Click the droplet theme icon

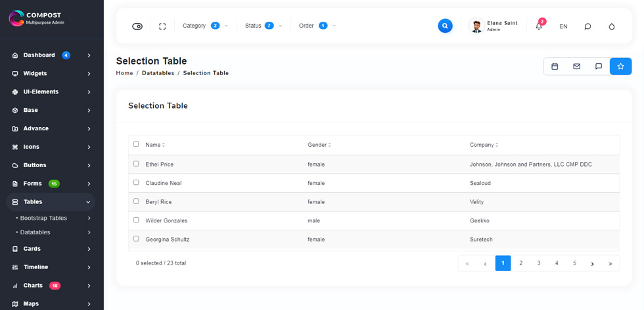click(x=612, y=26)
